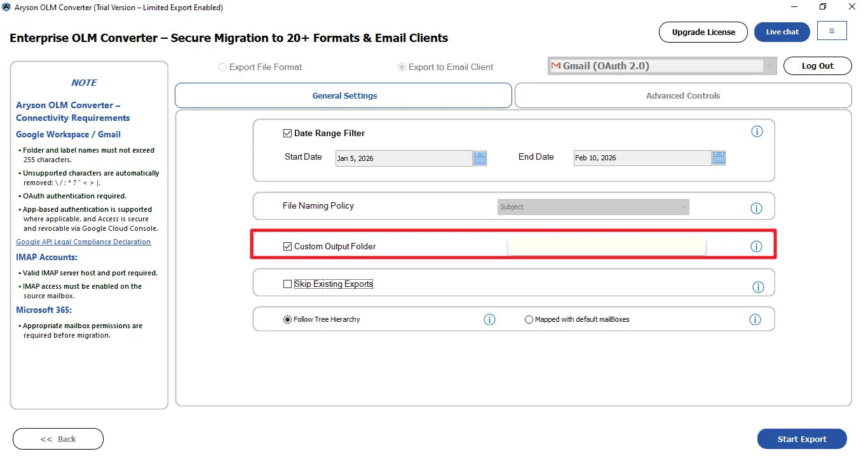The height and width of the screenshot is (463, 868).
Task: Switch to the Advanced Controls tab
Action: (x=682, y=95)
